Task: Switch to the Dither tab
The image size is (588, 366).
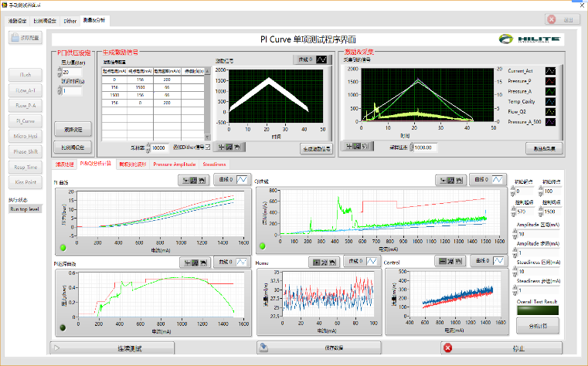Action: (x=70, y=20)
